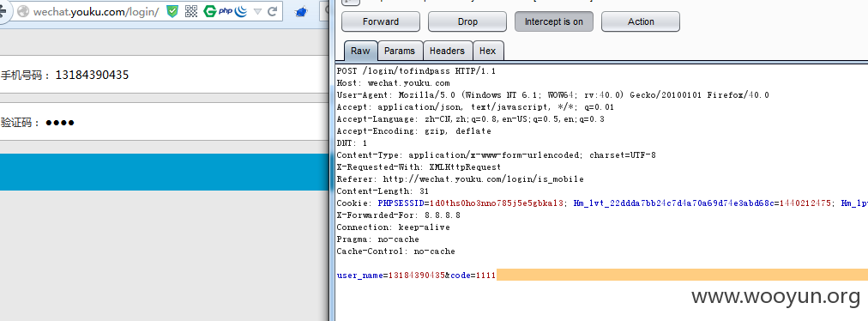The height and width of the screenshot is (321, 868).
Task: Reload the wechat.youku.com page
Action: pos(273,11)
